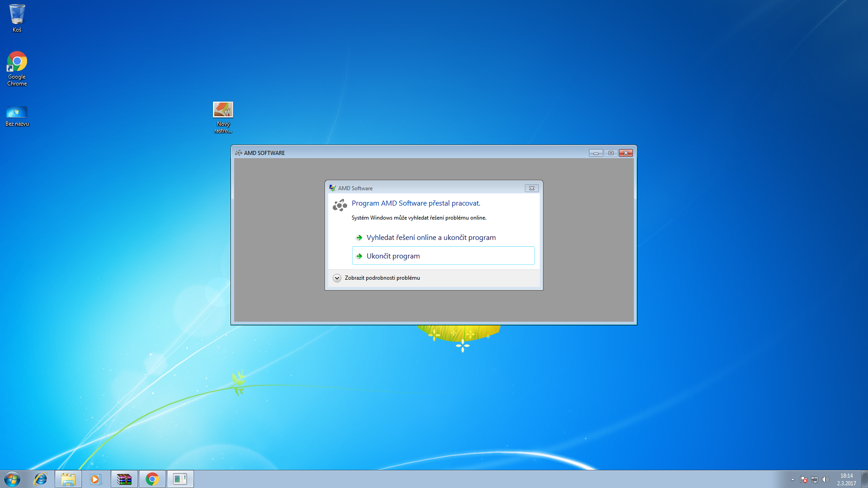Screen dimensions: 868x488
Task: Click the heading Program AMD Software přestal pracovat
Action: pos(415,203)
